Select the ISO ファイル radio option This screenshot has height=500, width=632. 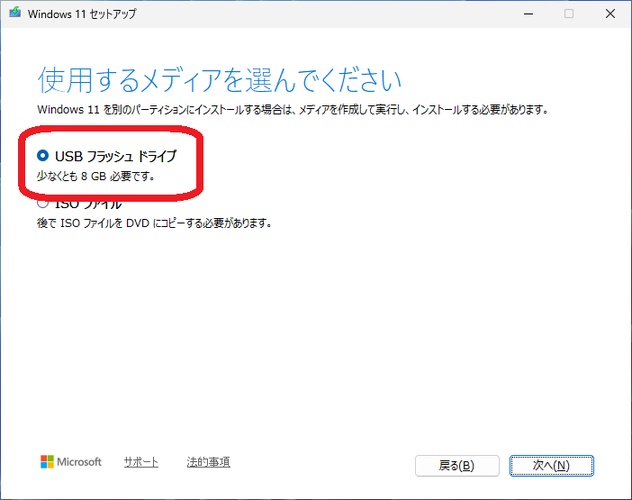(43, 203)
